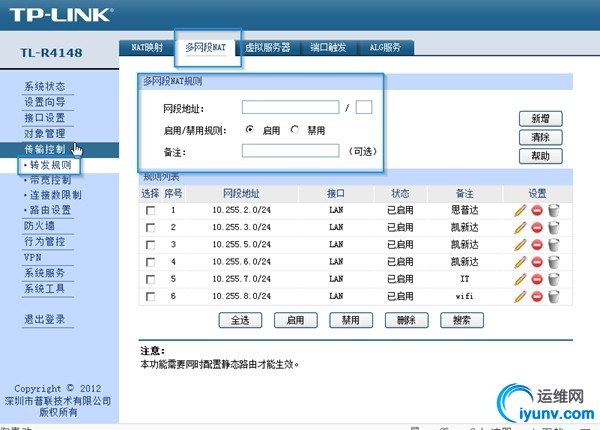Delete rule 2 with trash icon
The height and width of the screenshot is (430, 600).
pos(554,228)
